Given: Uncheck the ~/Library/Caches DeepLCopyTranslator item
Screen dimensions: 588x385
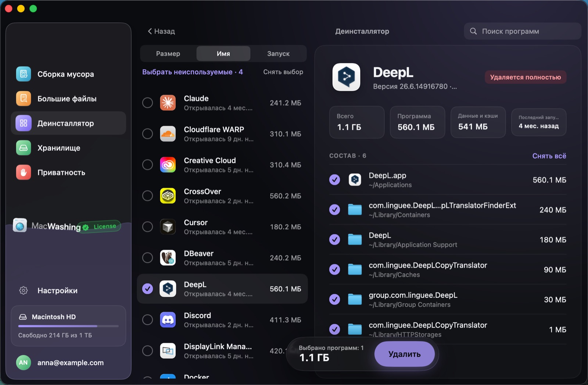Looking at the screenshot, I should click(334, 270).
